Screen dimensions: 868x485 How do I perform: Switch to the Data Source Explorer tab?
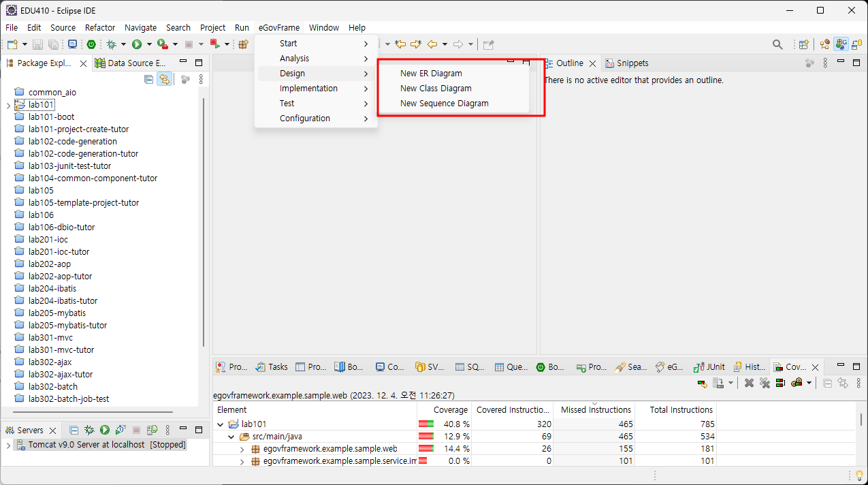[x=130, y=63]
